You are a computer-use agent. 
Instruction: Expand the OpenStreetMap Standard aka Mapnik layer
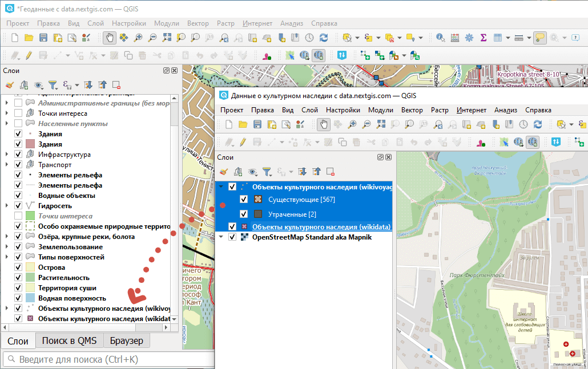coord(221,237)
